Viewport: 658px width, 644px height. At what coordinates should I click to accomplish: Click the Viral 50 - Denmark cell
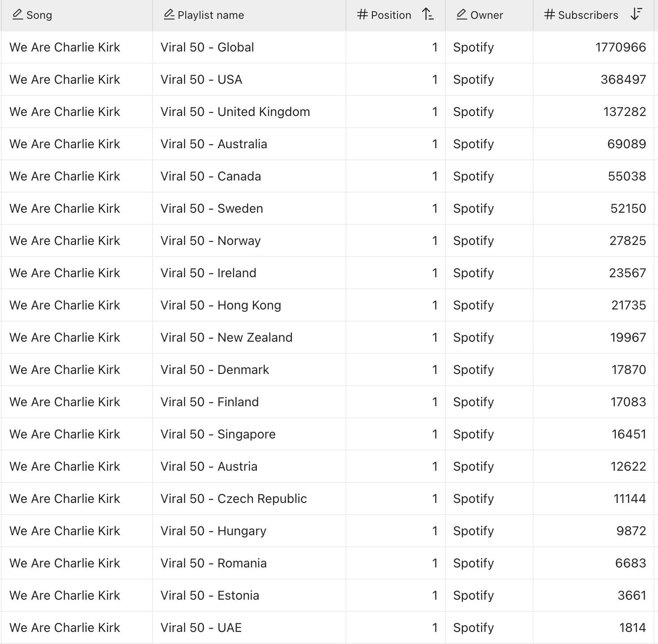[x=249, y=369]
